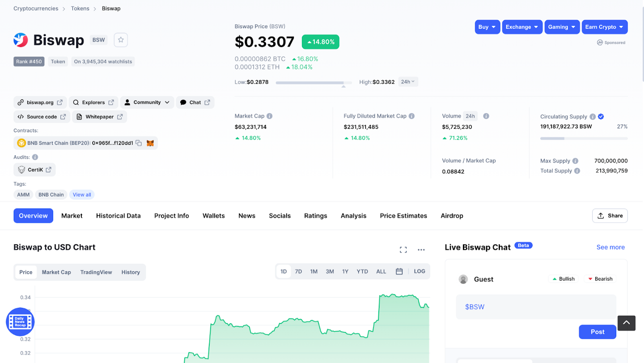Click the circulating supply progress bar
Screen dimensions: 644x363
point(584,139)
